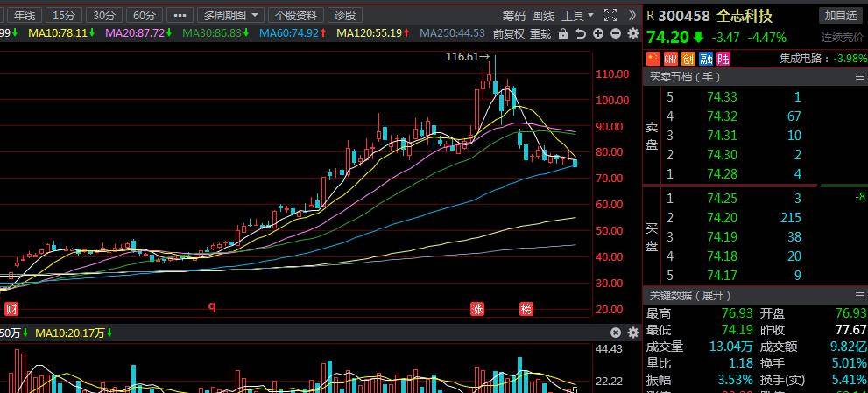Click the undo arrow icon

pyautogui.click(x=580, y=34)
